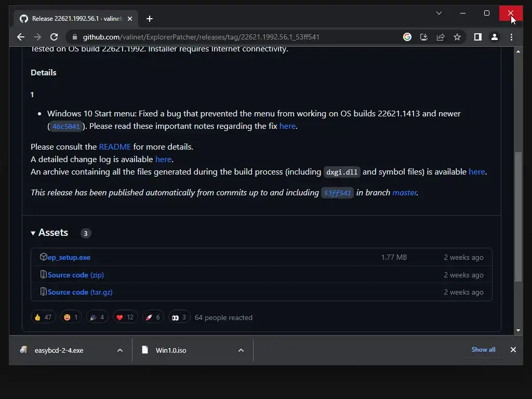Open downloaded Win1.0.iso
The height and width of the screenshot is (399, 532).
(171, 350)
